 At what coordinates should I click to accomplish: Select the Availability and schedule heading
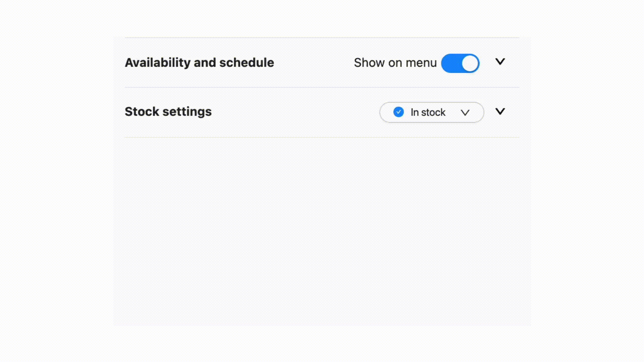click(200, 62)
